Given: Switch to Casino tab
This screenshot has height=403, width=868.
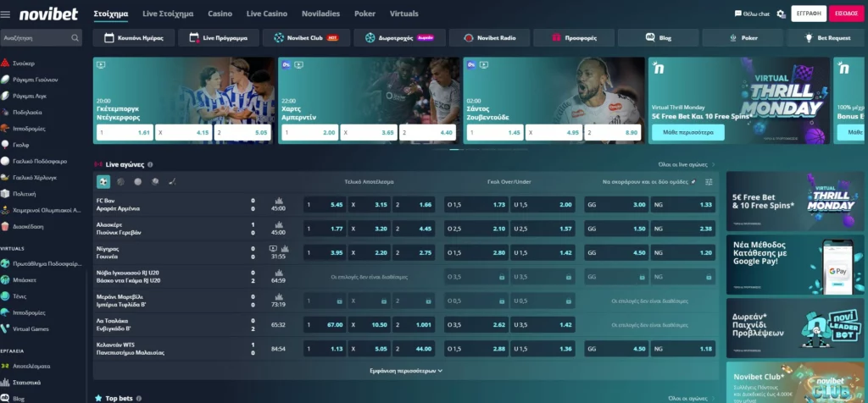Looking at the screenshot, I should 220,14.
